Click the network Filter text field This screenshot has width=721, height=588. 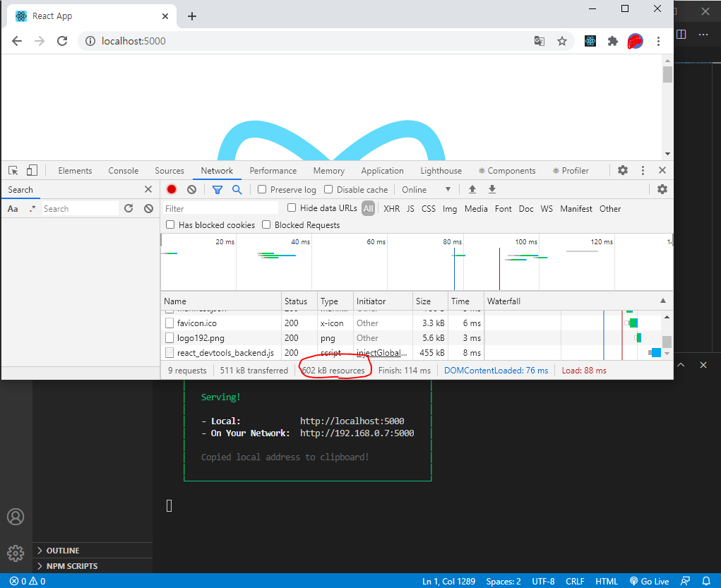click(x=221, y=209)
